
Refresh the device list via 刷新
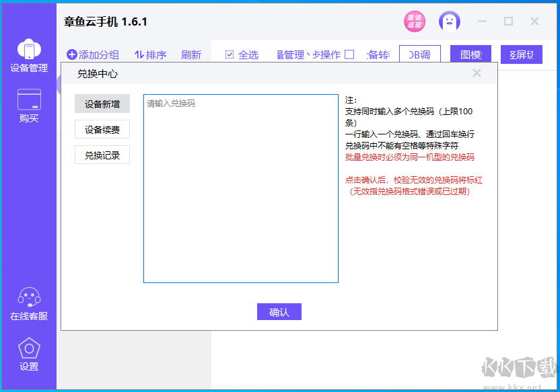(x=191, y=54)
